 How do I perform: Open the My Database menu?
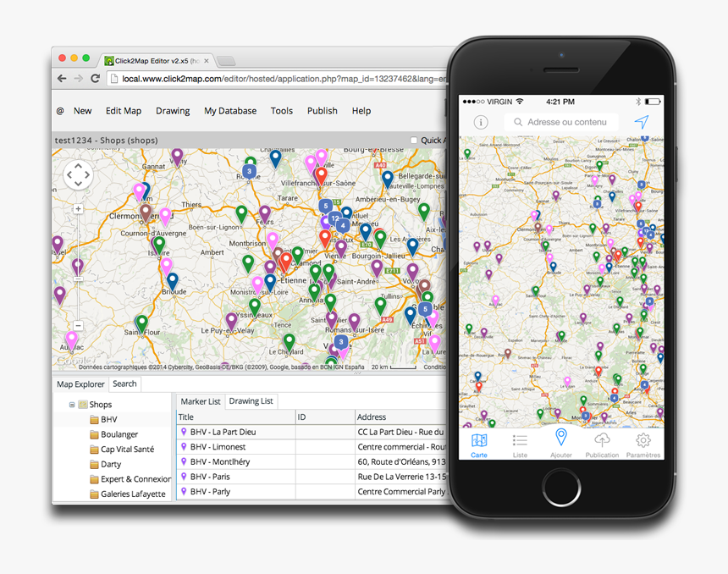click(230, 111)
